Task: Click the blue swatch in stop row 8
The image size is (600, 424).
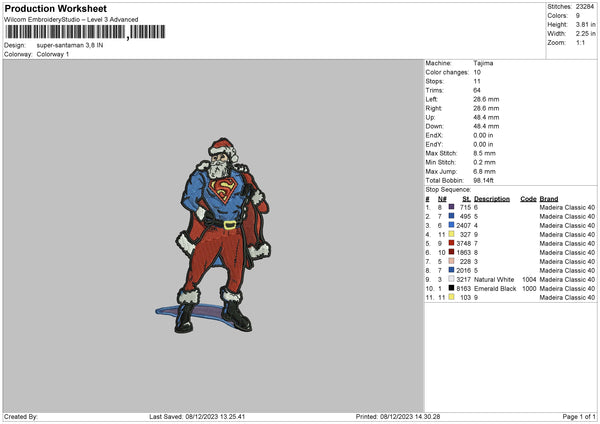Action: click(451, 270)
